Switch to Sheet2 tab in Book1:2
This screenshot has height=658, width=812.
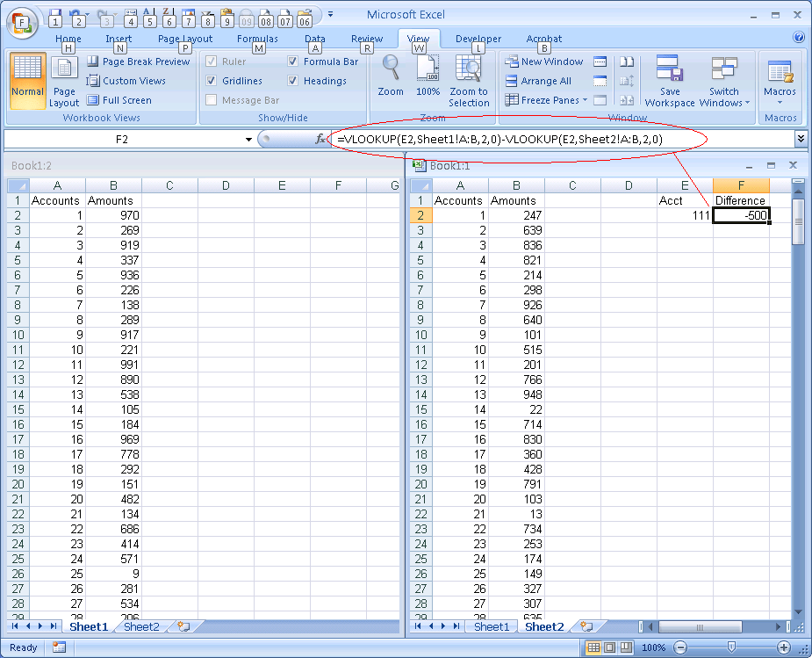(x=141, y=627)
